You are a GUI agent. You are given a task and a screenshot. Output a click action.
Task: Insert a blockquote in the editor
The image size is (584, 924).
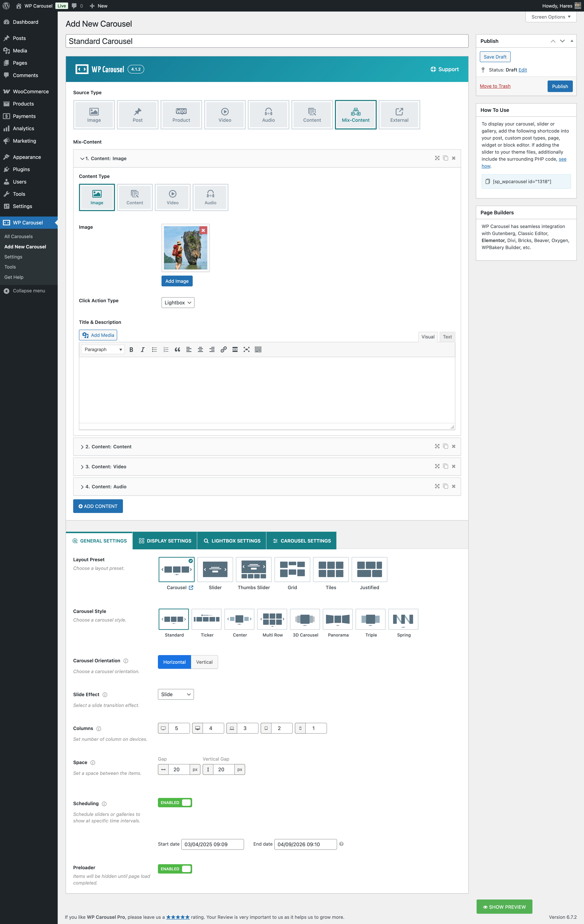(177, 350)
